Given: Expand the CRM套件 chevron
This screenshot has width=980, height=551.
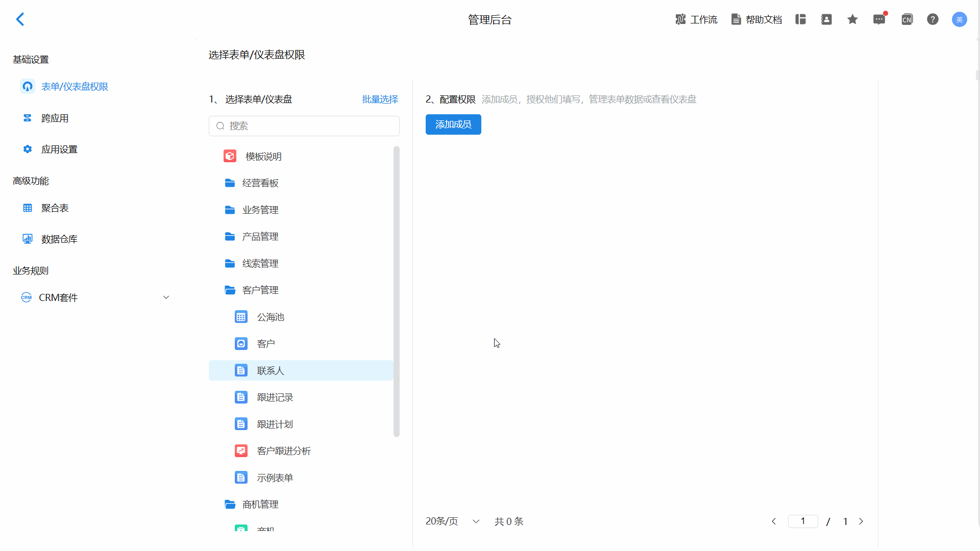Looking at the screenshot, I should (x=166, y=297).
